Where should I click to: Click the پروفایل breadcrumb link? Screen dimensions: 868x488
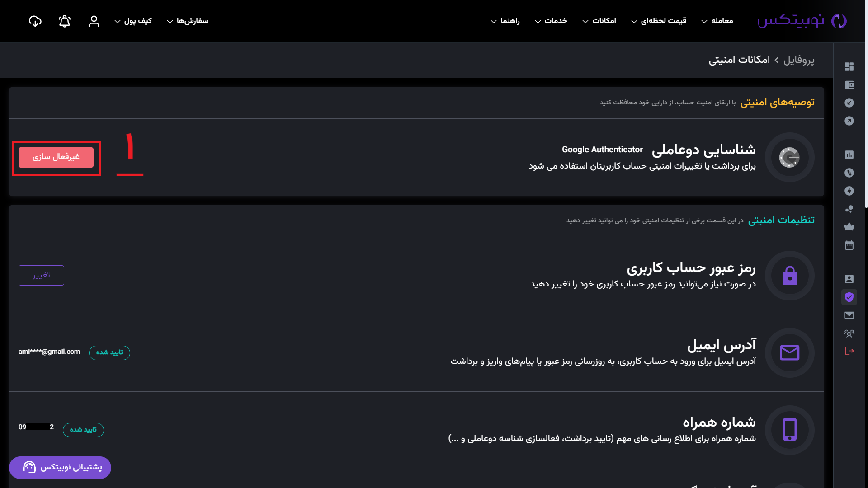coord(799,60)
